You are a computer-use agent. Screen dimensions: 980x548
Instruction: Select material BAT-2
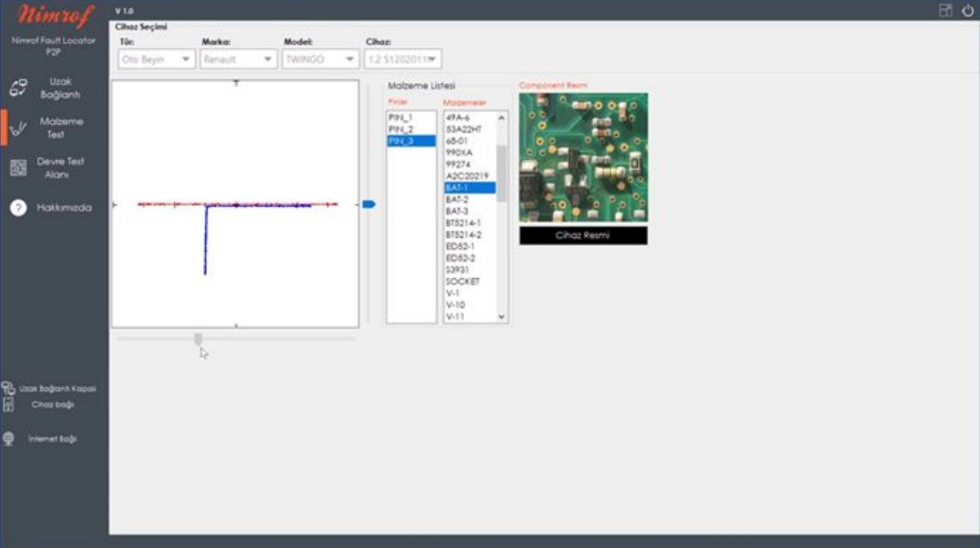click(470, 200)
